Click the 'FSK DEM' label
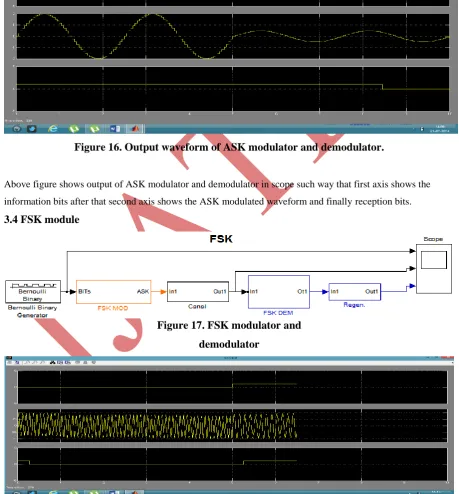459x494 pixels. [x=278, y=313]
